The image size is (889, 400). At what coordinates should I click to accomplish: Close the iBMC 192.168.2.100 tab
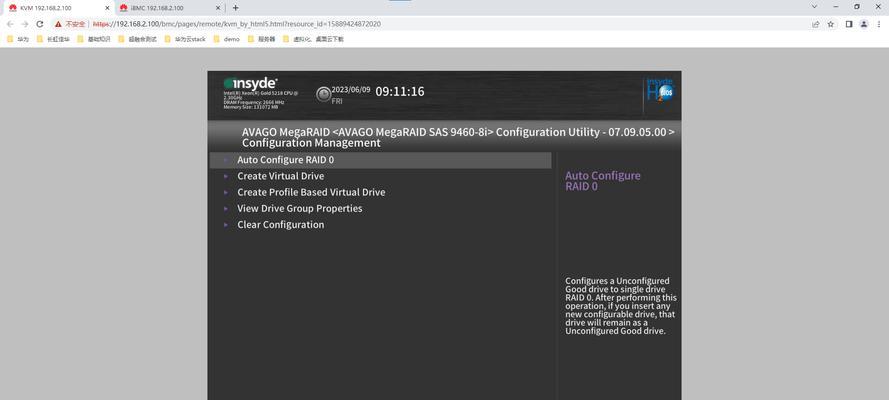pos(218,8)
